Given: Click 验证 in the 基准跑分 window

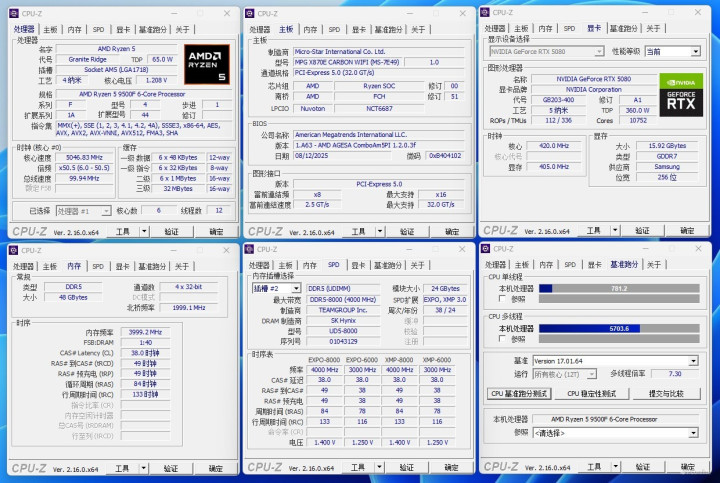Looking at the screenshot, I should (x=642, y=466).
